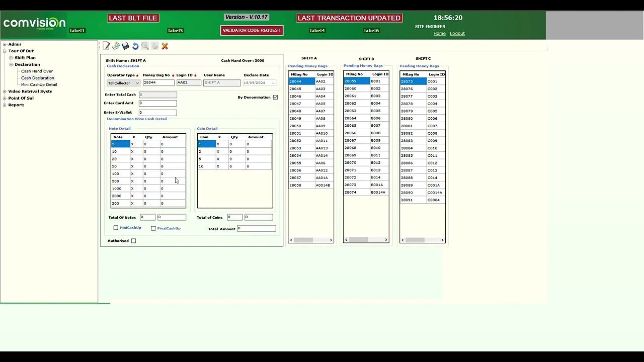The width and height of the screenshot is (644, 362).
Task: Toggle the By Denomination checkbox
Action: pos(275,97)
